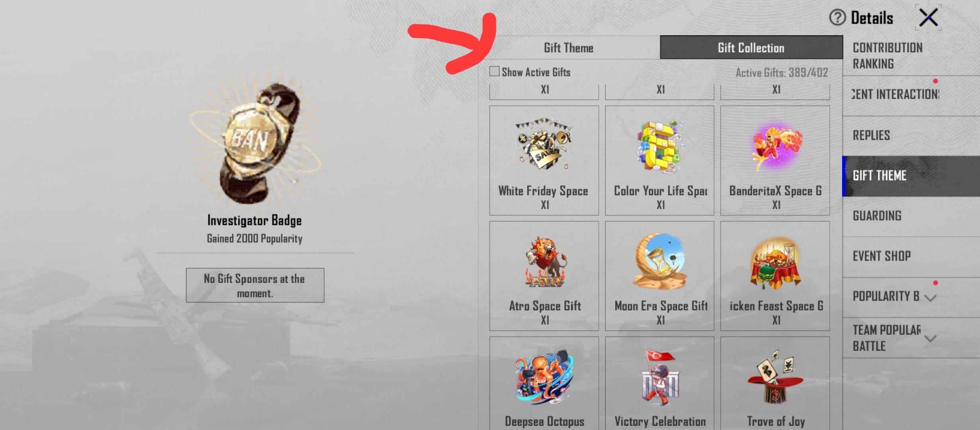Open the Details help question mark icon
Image resolution: width=980 pixels, height=430 pixels.
point(837,18)
